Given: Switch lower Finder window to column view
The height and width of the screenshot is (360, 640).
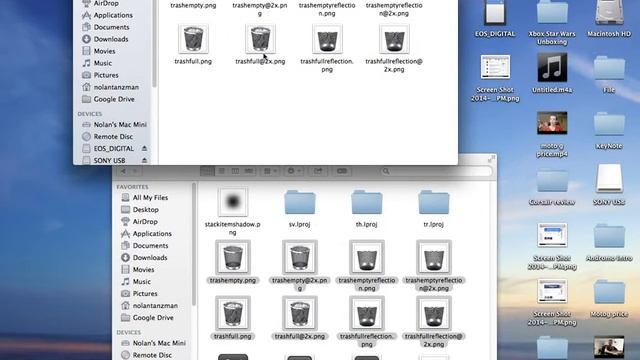Looking at the screenshot, I should [235, 171].
